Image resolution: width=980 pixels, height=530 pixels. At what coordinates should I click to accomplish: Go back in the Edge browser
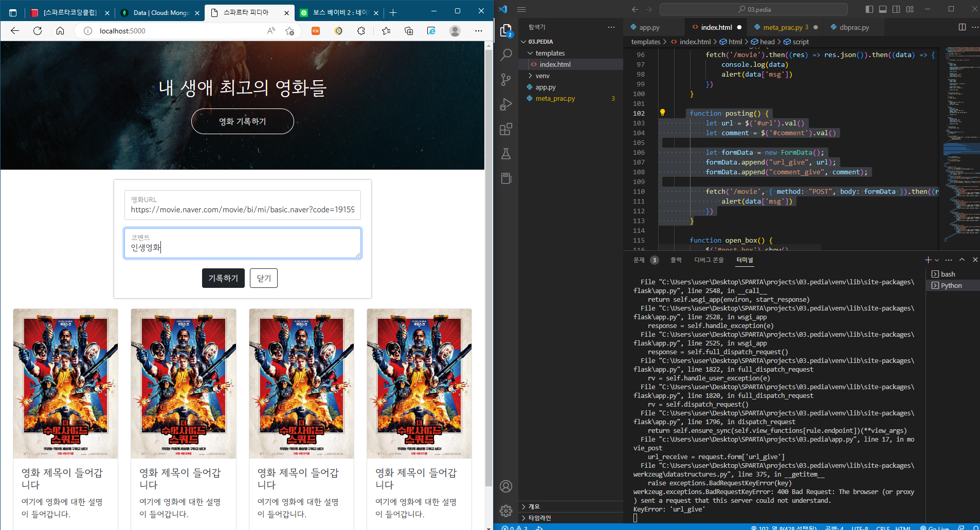[15, 31]
